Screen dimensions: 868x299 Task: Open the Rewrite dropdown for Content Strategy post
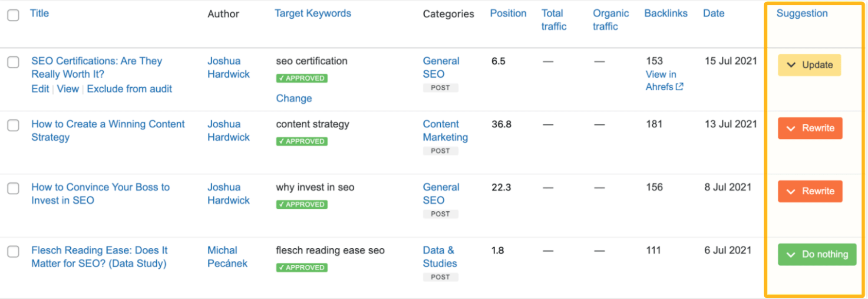click(x=810, y=128)
